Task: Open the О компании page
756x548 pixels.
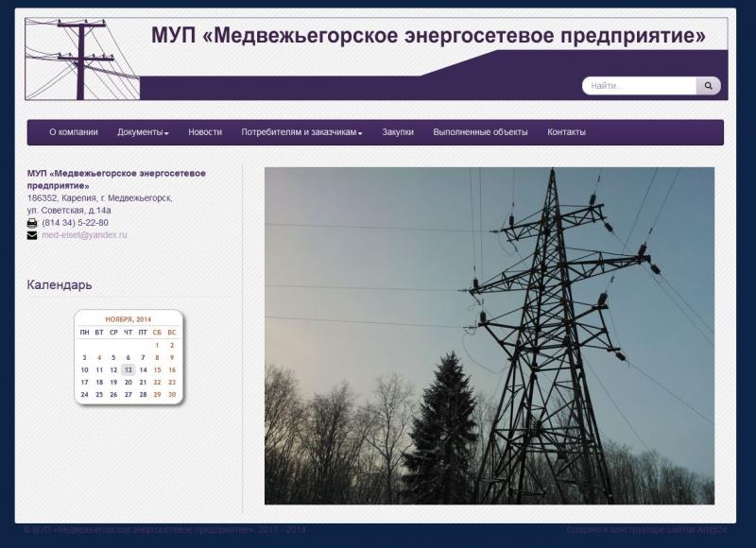Action: (73, 132)
